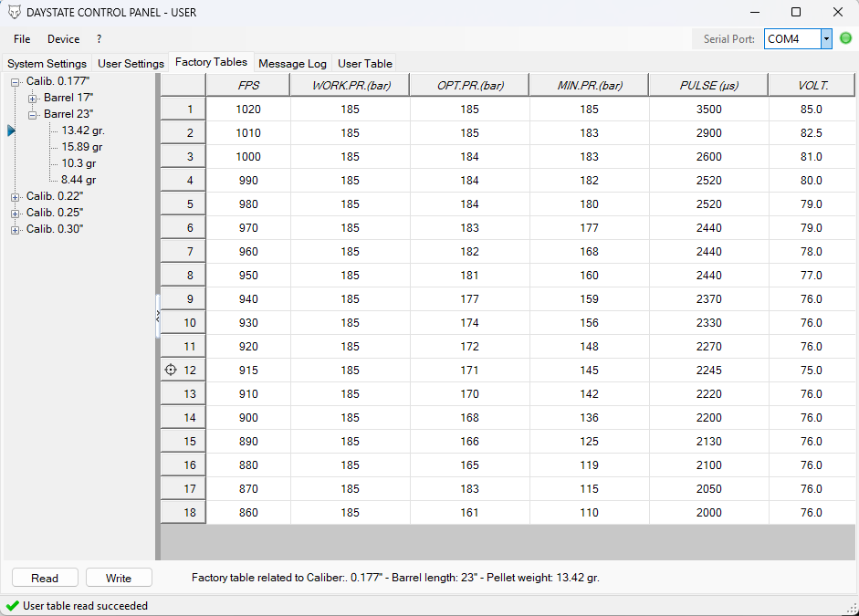Switch to the User Settings tab
859x616 pixels.
131,64
